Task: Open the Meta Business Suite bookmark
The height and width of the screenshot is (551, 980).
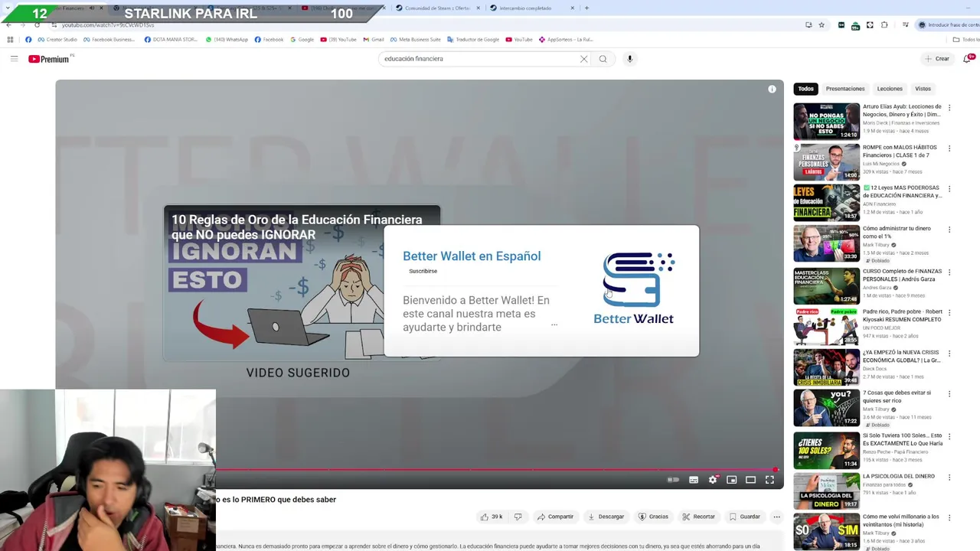Action: (416, 40)
